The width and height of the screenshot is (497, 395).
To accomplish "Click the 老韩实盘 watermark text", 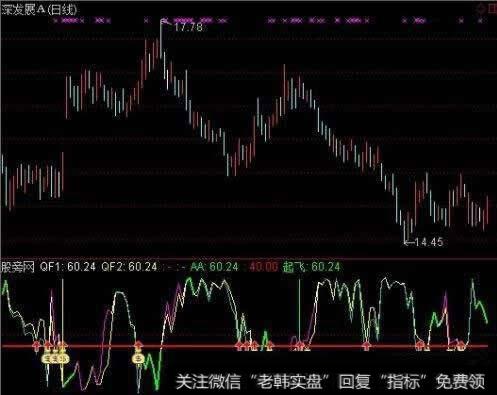I will coord(290,381).
